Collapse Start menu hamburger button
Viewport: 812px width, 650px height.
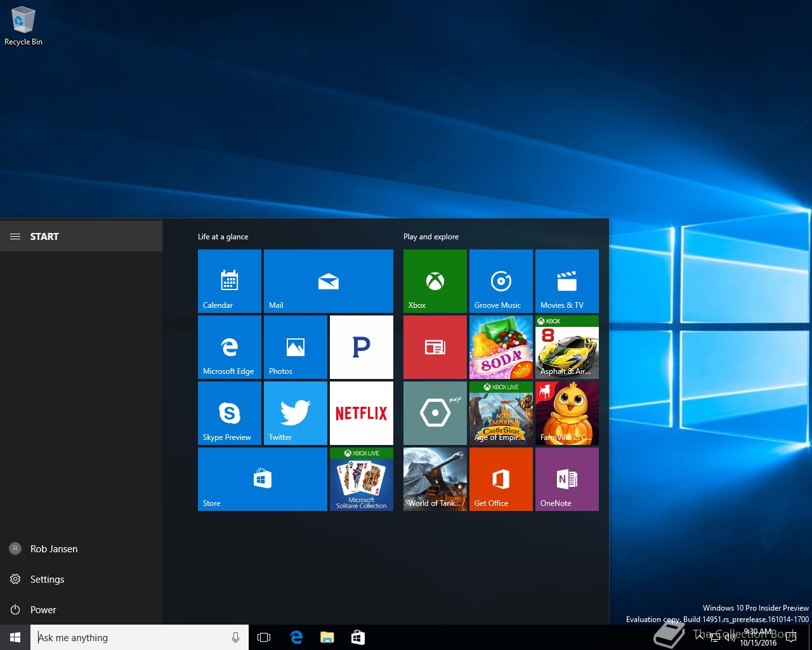click(15, 236)
